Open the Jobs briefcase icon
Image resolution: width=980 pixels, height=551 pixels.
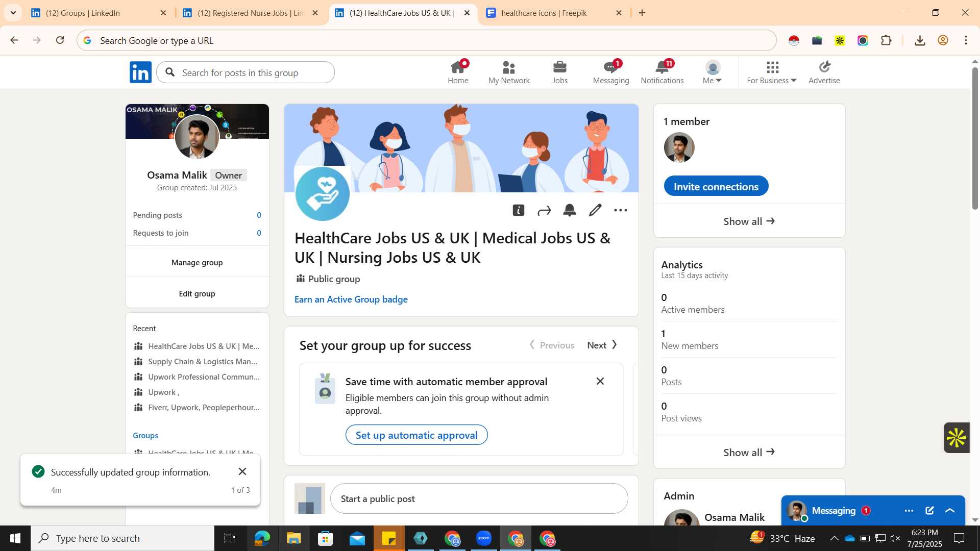(560, 72)
